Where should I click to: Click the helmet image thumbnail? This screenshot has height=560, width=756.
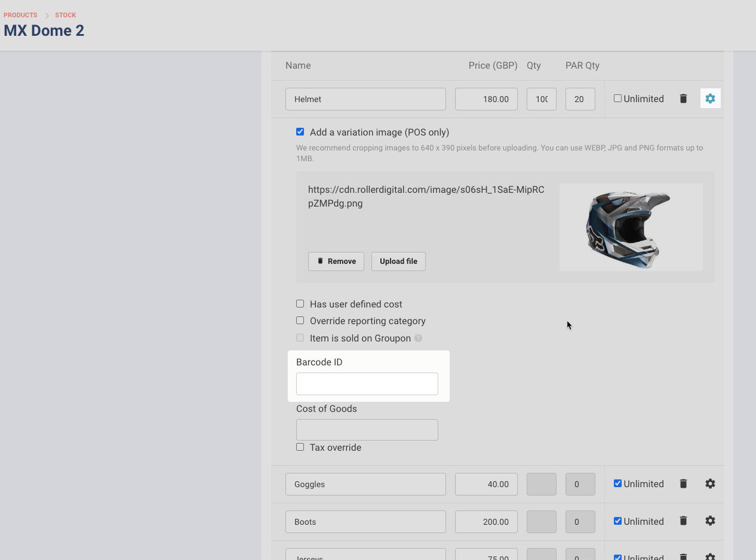(631, 227)
